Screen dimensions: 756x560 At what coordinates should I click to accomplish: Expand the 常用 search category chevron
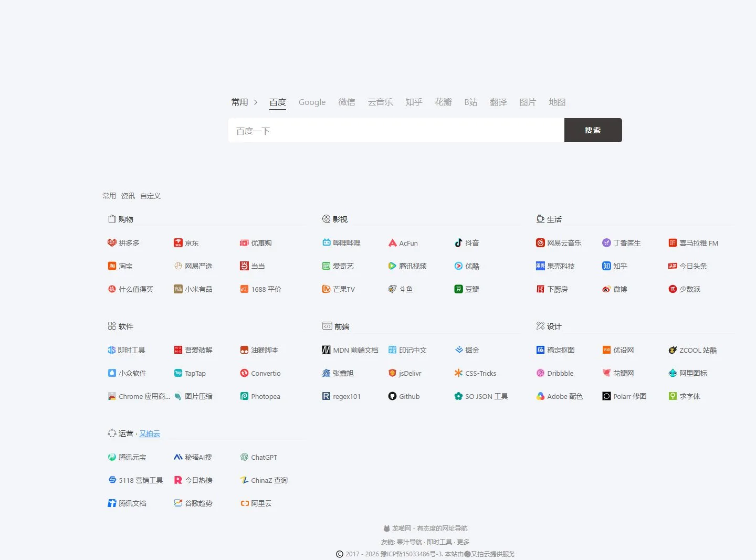256,102
